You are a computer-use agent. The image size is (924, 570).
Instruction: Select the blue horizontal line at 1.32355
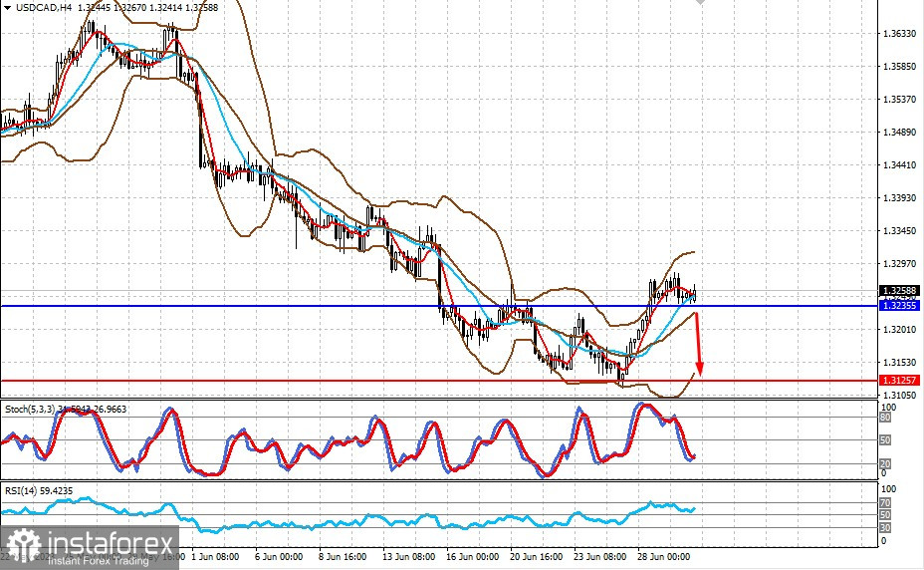[439, 306]
